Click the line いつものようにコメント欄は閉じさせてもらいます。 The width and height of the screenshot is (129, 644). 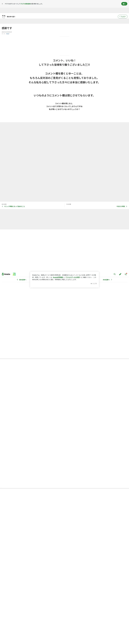coord(64,95)
